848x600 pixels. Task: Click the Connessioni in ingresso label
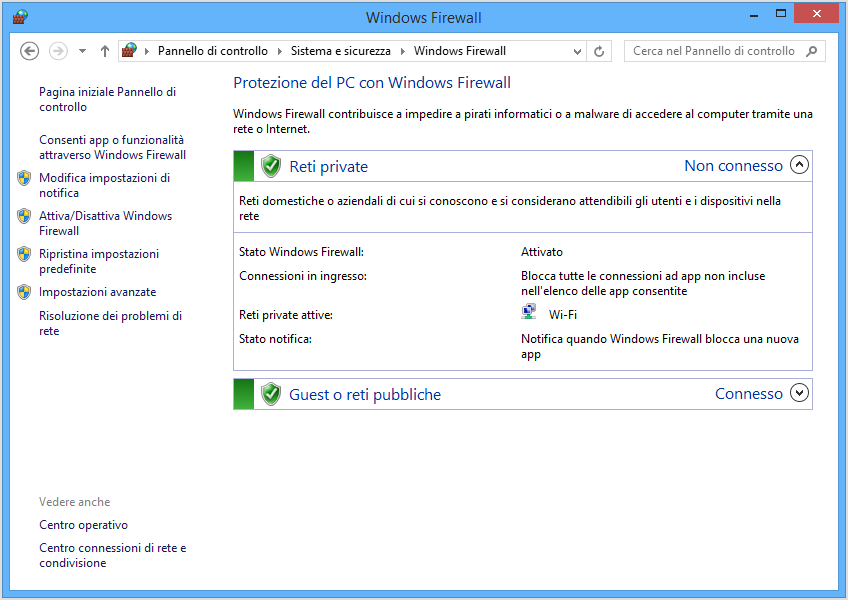click(x=303, y=276)
